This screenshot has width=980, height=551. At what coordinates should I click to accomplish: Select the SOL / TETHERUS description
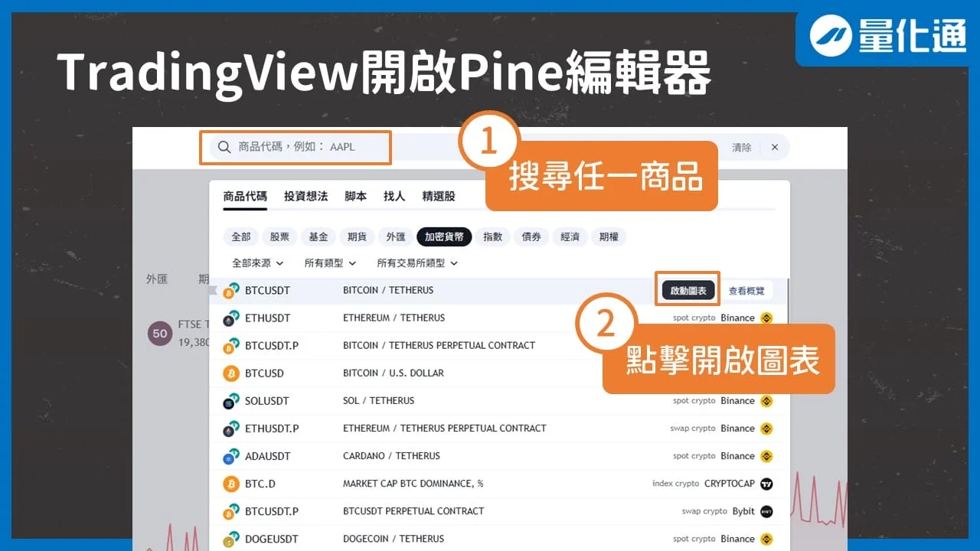(x=378, y=401)
